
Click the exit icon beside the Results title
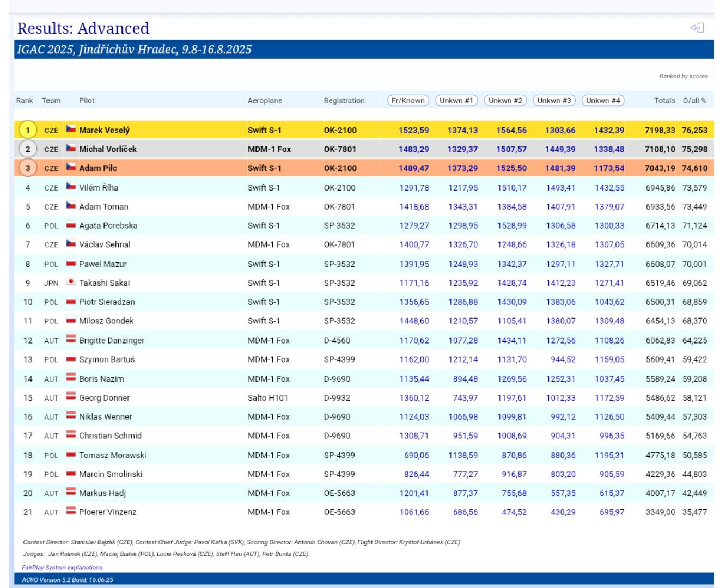pyautogui.click(x=697, y=28)
